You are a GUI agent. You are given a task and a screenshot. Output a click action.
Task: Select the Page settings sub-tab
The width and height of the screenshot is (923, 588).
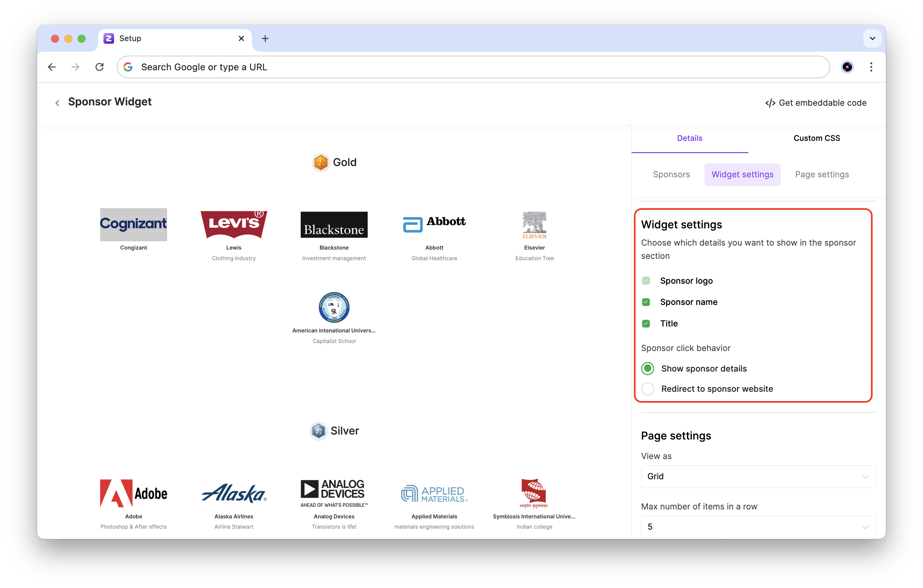coord(822,174)
